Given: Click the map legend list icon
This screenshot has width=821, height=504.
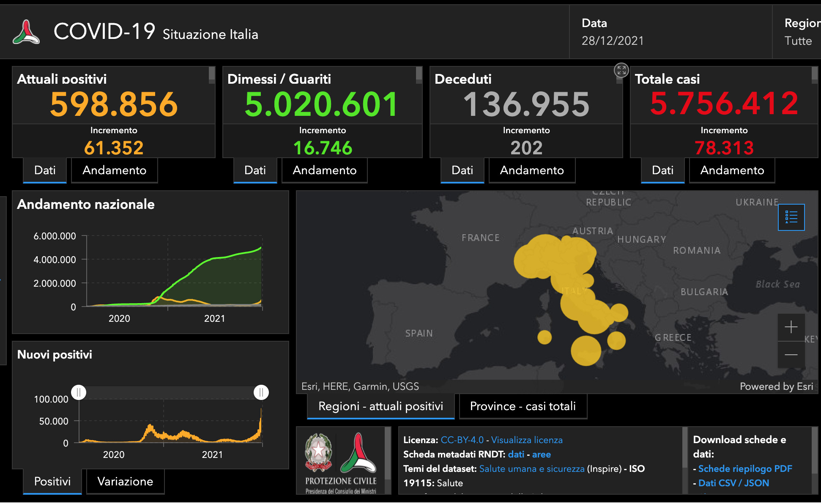Looking at the screenshot, I should [791, 217].
